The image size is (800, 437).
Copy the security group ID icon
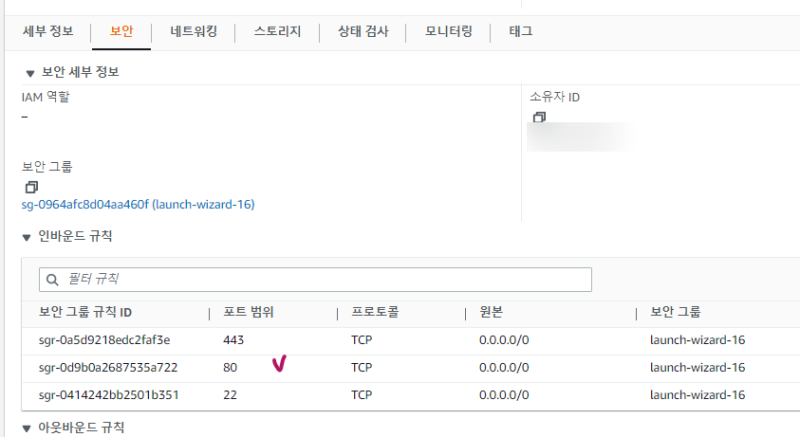coord(32,187)
